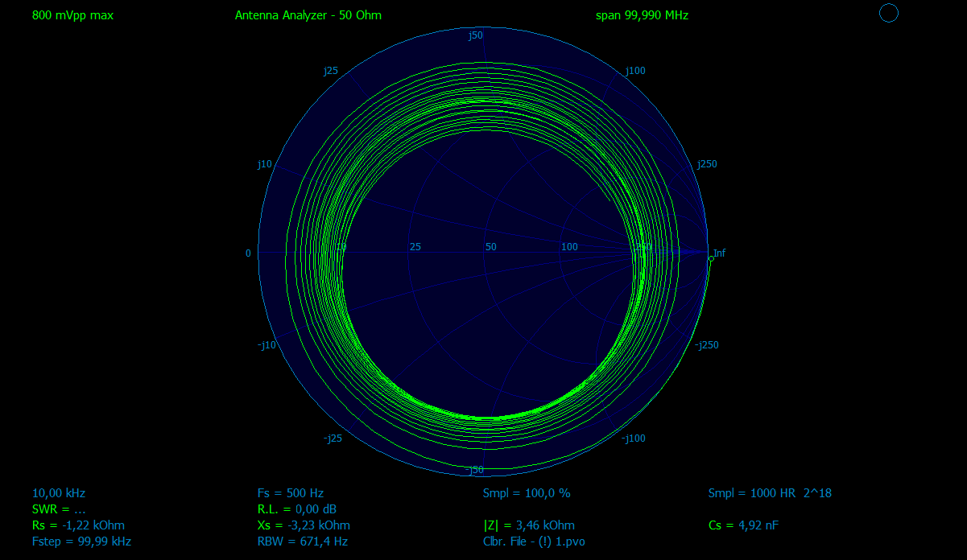Click the 'R.L. = 0,00 dB' readout
This screenshot has width=967, height=560.
coord(297,509)
